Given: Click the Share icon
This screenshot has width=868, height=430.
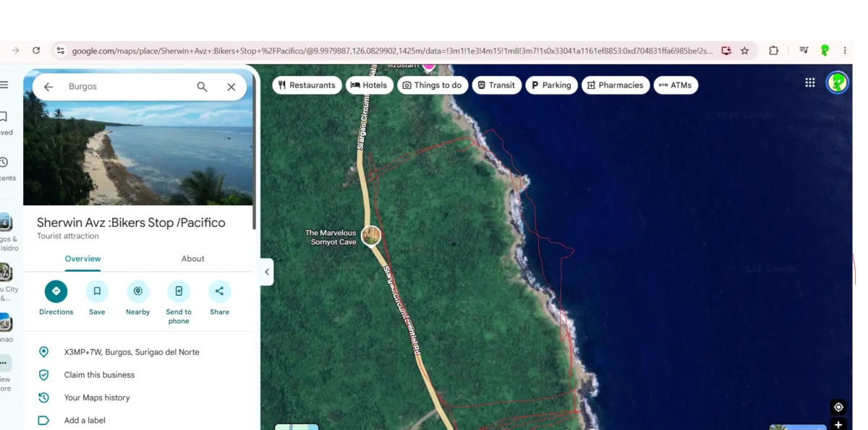Looking at the screenshot, I should coord(219,291).
